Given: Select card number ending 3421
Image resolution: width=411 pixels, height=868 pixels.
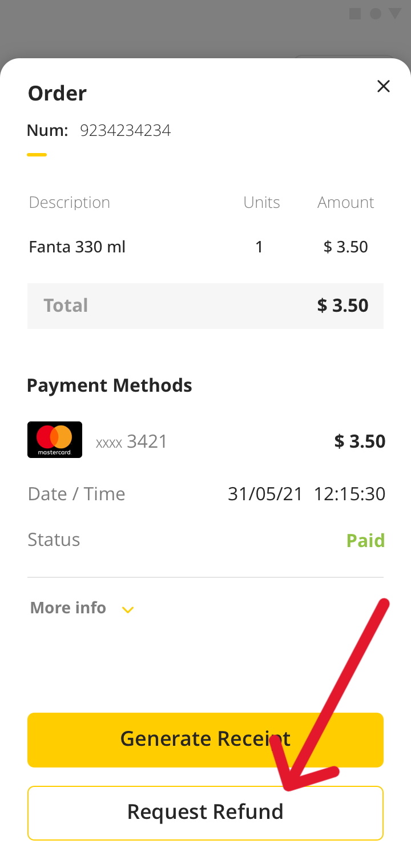Looking at the screenshot, I should [x=132, y=441].
